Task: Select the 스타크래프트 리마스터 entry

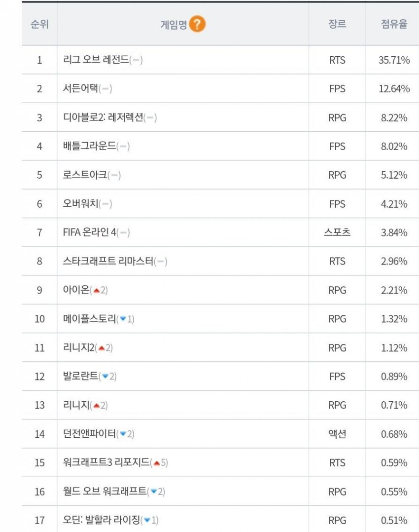Action: coord(108,261)
